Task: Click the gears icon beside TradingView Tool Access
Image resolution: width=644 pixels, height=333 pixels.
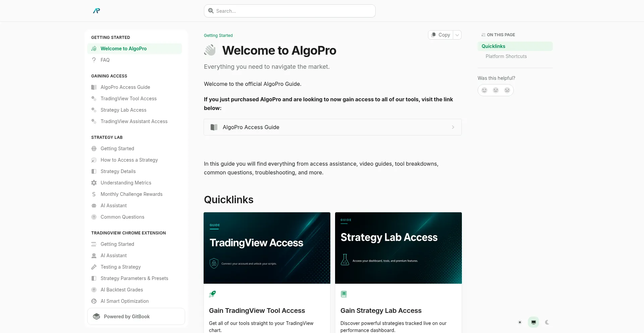Action: pos(94,99)
